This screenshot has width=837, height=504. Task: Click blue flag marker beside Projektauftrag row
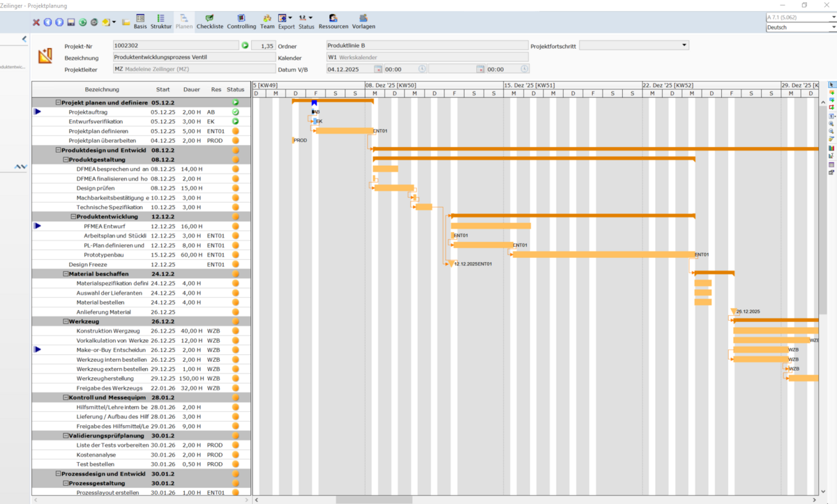click(x=38, y=112)
